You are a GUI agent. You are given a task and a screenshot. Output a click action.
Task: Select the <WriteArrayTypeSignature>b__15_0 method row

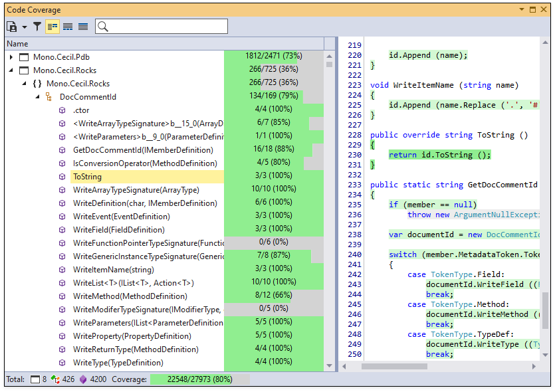click(x=148, y=124)
